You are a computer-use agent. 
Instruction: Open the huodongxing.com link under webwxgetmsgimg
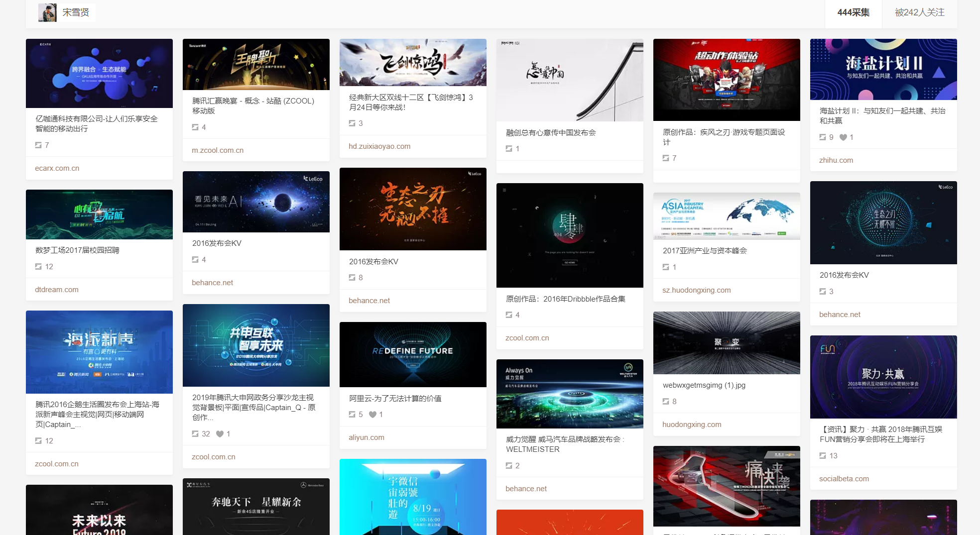(x=692, y=425)
